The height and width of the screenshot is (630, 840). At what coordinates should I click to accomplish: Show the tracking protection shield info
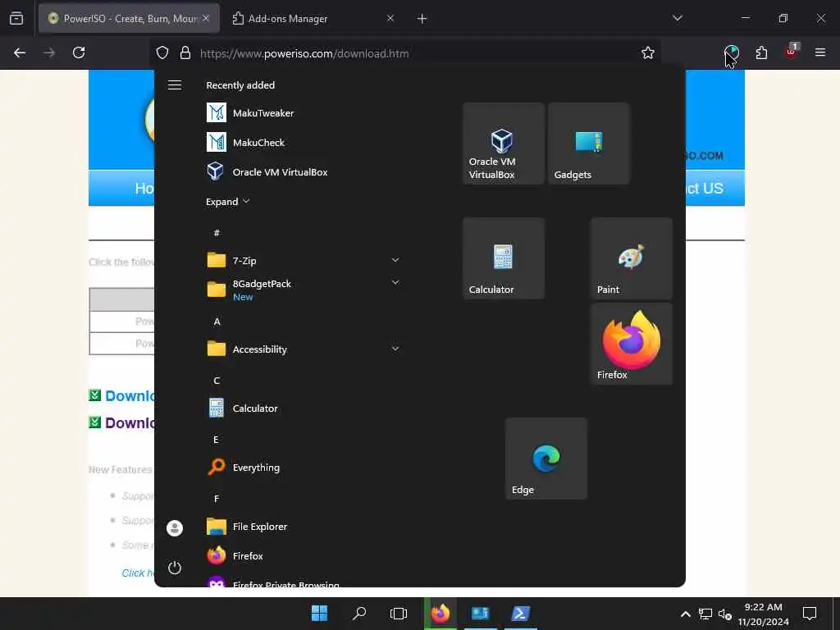pyautogui.click(x=162, y=53)
